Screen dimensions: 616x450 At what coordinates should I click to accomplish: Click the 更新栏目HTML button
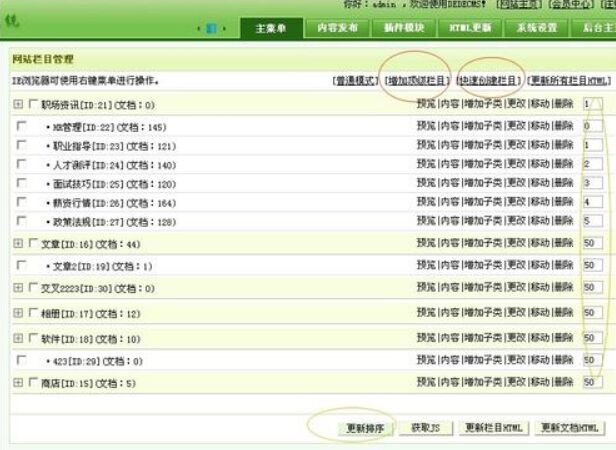point(494,428)
